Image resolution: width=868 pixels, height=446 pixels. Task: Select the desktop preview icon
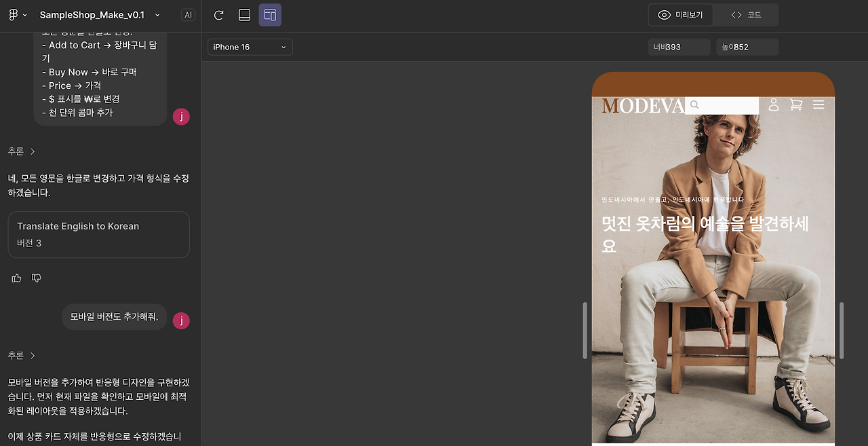tap(244, 14)
